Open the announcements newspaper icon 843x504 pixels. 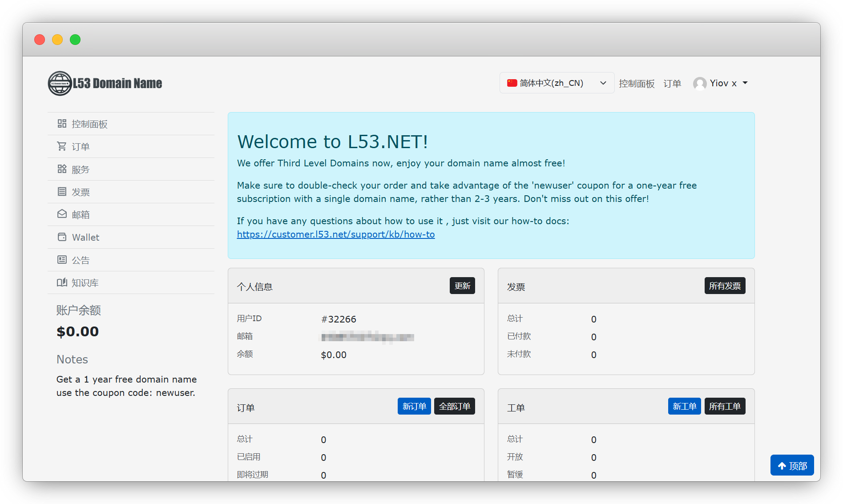coord(62,260)
